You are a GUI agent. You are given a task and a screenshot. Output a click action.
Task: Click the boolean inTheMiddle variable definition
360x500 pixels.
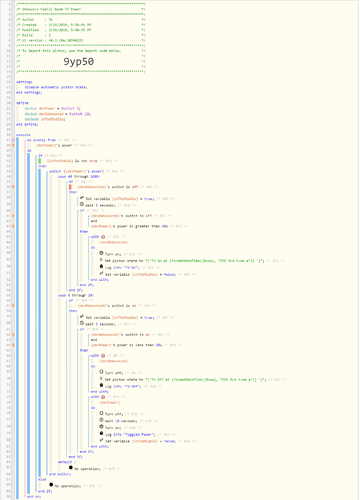(45, 119)
